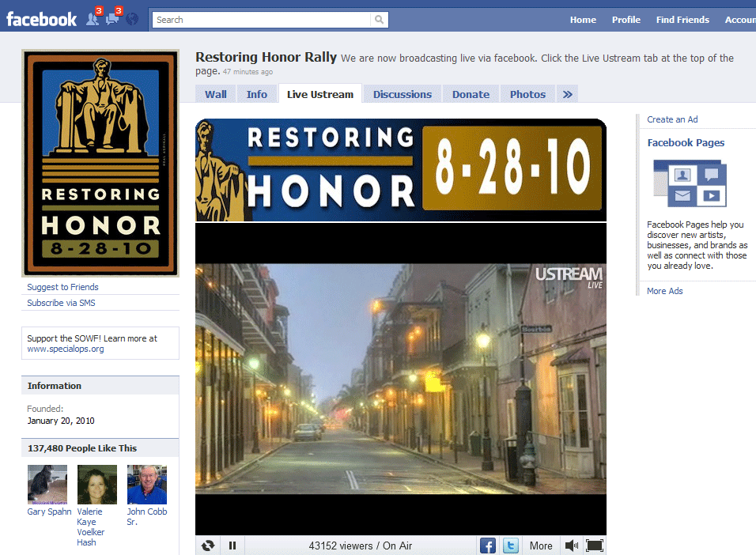Image resolution: width=756 pixels, height=555 pixels.
Task: Click Valerie Kaye Voelker Hash name
Action: click(91, 527)
